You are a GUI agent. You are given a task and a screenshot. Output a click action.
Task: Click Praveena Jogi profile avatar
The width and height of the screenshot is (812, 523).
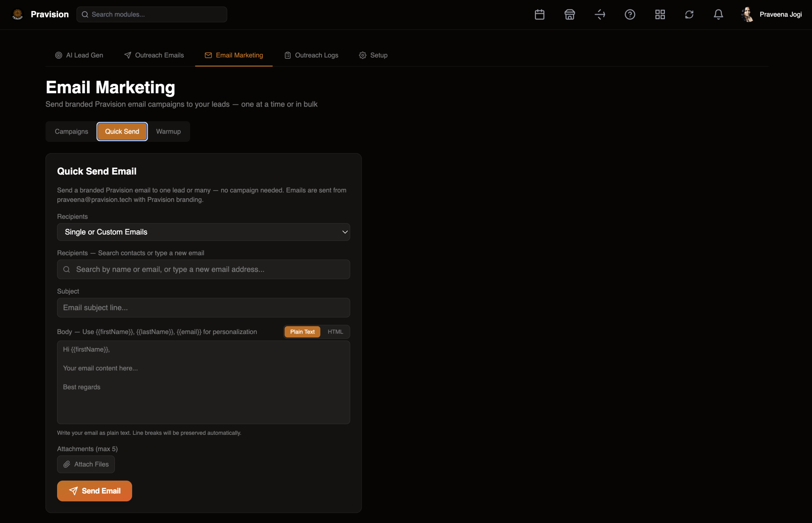748,15
